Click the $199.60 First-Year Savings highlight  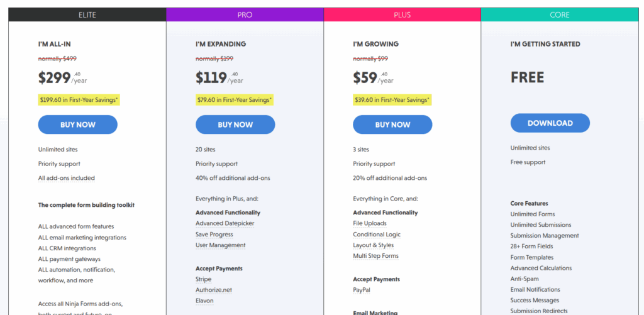79,99
